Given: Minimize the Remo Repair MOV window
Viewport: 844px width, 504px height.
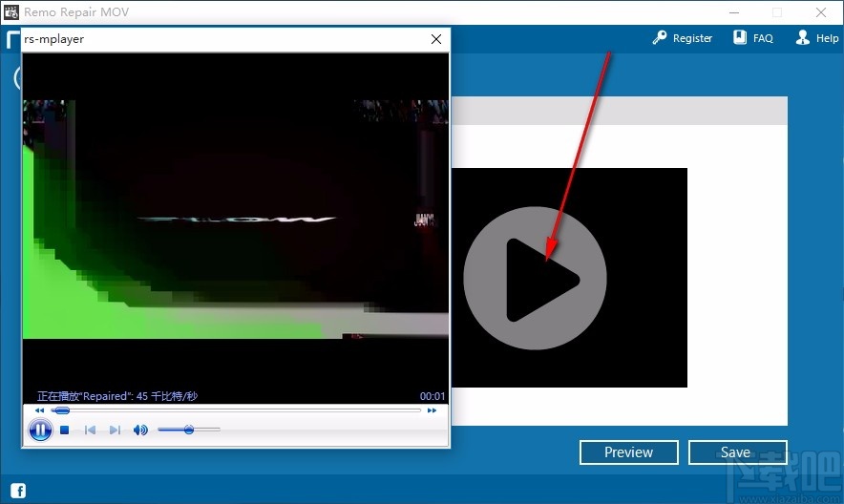Looking at the screenshot, I should 734,12.
